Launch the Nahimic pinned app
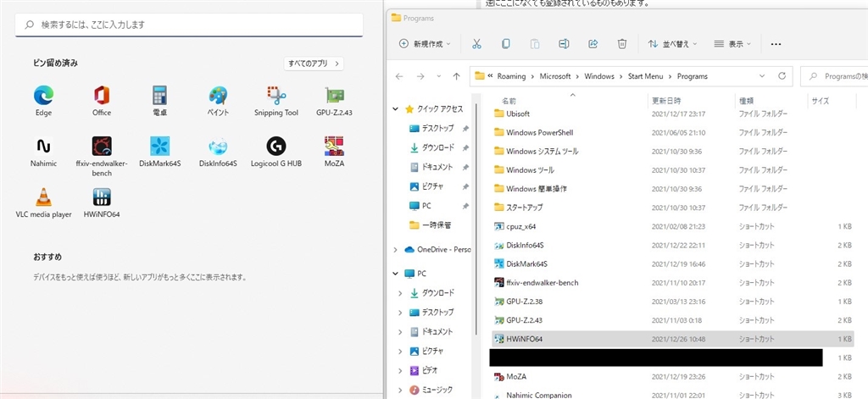This screenshot has height=399, width=868. tap(43, 152)
